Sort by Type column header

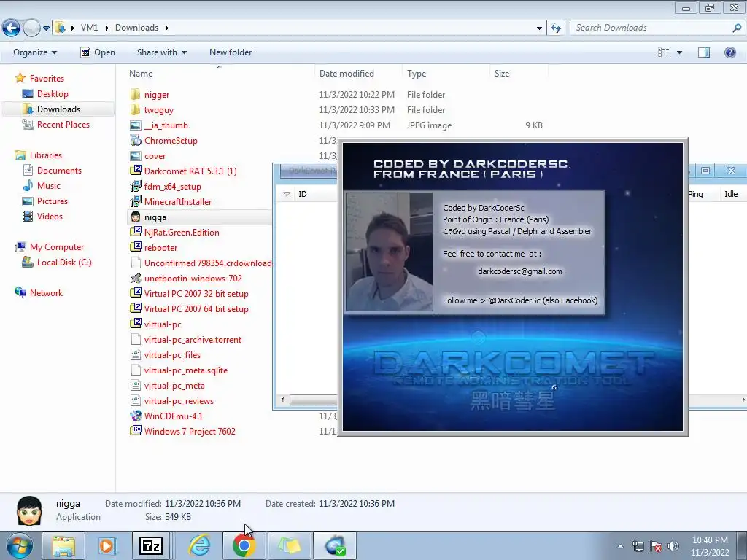(x=417, y=74)
